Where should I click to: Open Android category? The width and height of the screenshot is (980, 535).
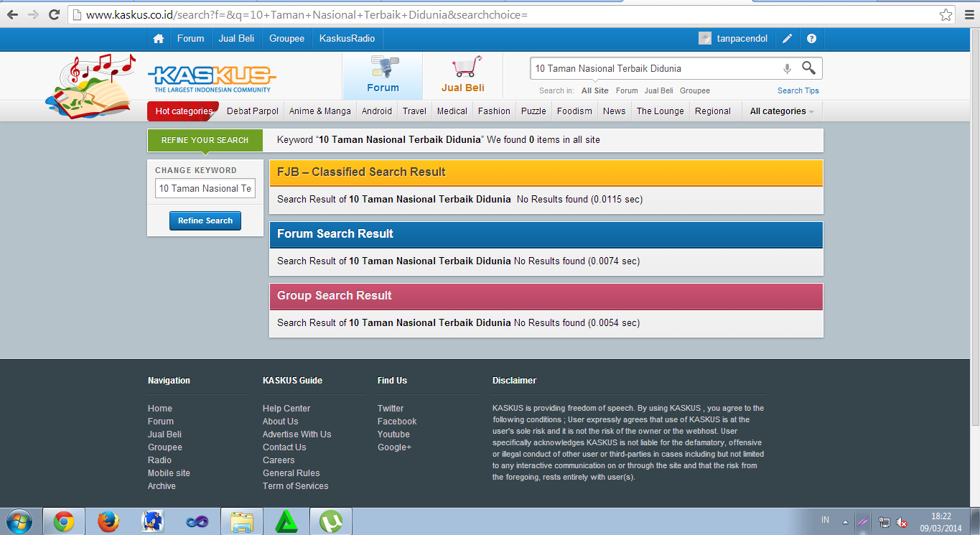[377, 111]
